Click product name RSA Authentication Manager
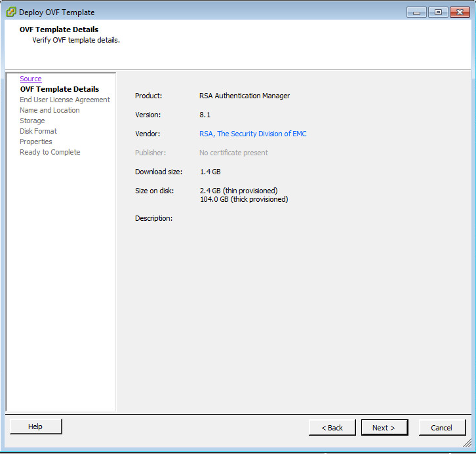This screenshot has width=476, height=454. tap(245, 96)
